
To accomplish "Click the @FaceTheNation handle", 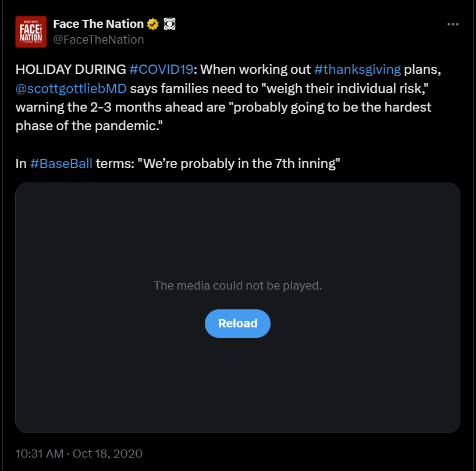I will (98, 40).
